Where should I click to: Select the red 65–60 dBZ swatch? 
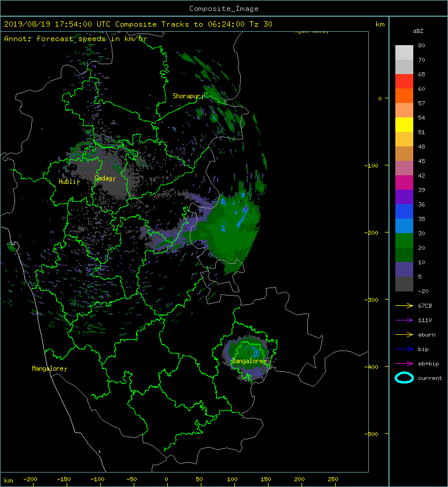[x=404, y=82]
